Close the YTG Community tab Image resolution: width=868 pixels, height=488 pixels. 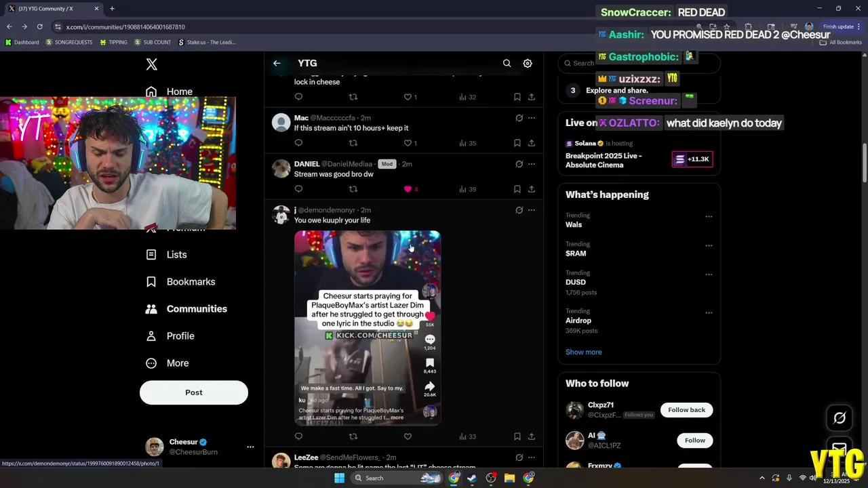(x=96, y=9)
